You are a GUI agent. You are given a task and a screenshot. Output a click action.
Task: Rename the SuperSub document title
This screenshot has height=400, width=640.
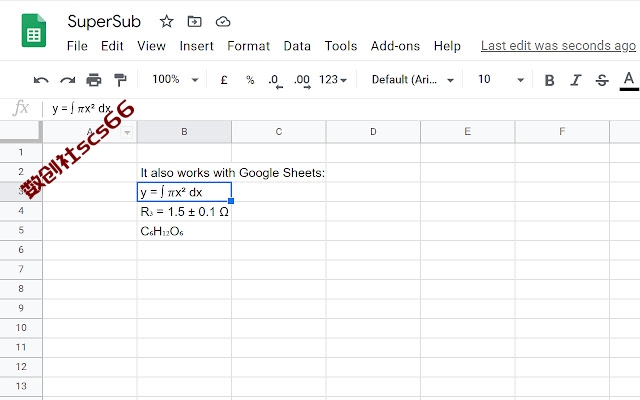click(x=104, y=21)
